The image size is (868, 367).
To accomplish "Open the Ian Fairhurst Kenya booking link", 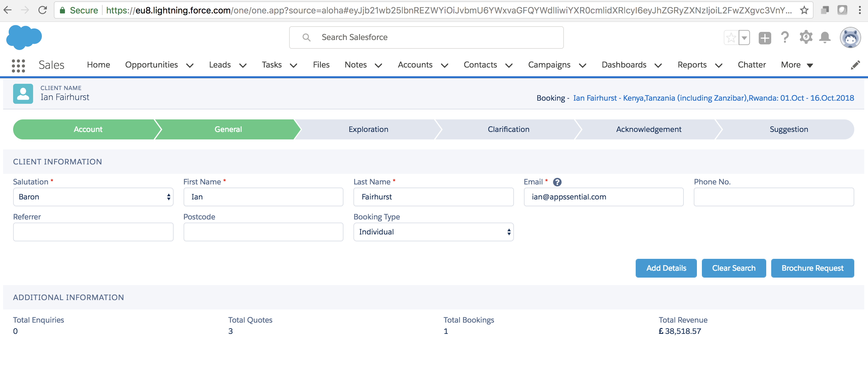I will click(x=713, y=98).
